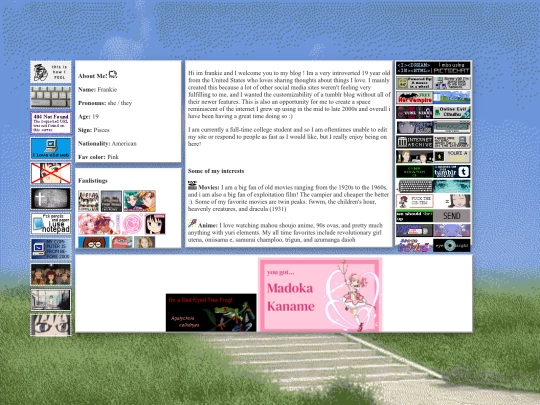Open the grey building fanlisting thumbnail
Viewport: 540px width, 405px height.
tap(111, 201)
